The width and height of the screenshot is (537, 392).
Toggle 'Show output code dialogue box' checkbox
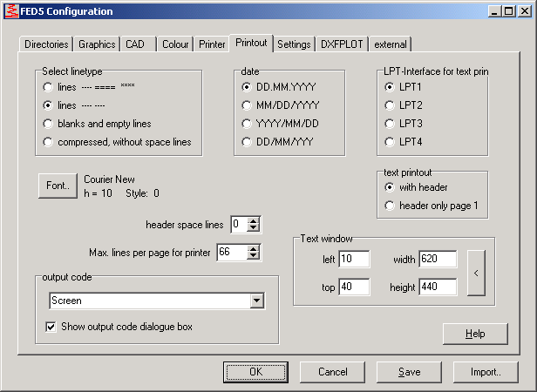pyautogui.click(x=51, y=328)
